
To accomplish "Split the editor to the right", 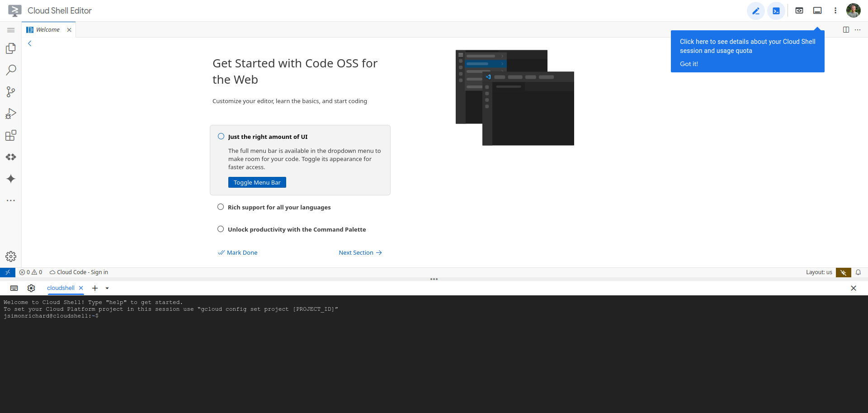I will [846, 30].
